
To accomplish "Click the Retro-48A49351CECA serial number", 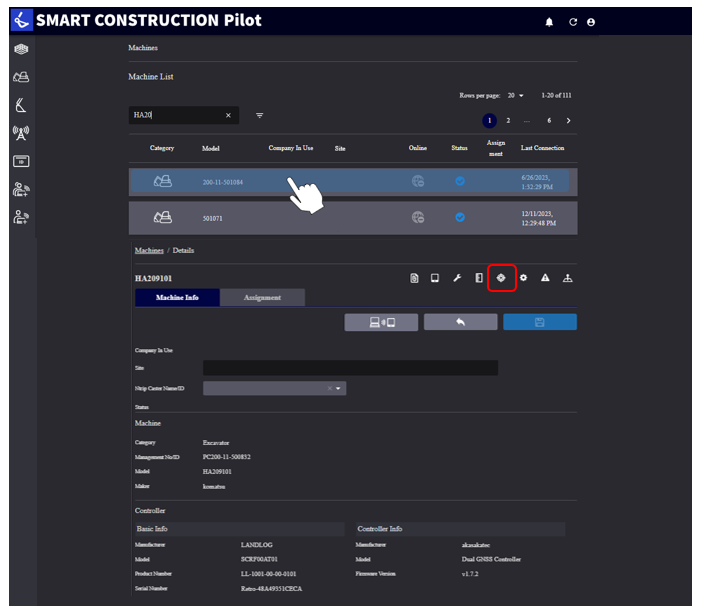I will point(271,589).
